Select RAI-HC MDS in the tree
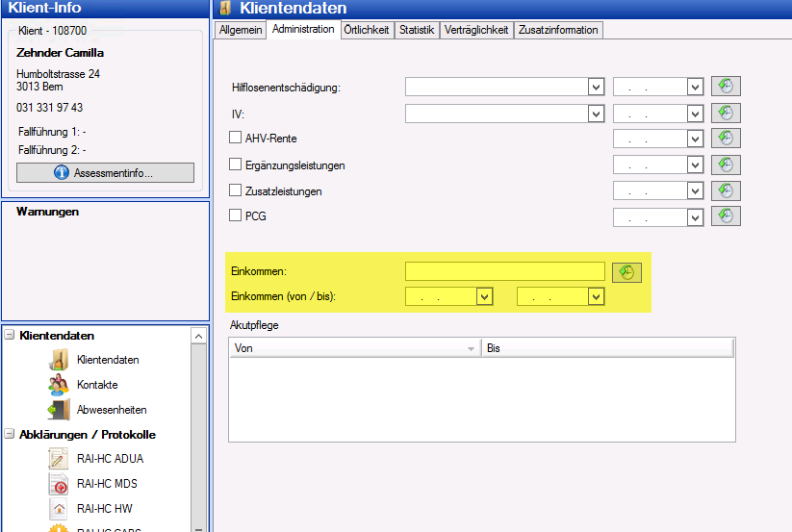Viewport: 792px width, 532px height. pyautogui.click(x=107, y=484)
